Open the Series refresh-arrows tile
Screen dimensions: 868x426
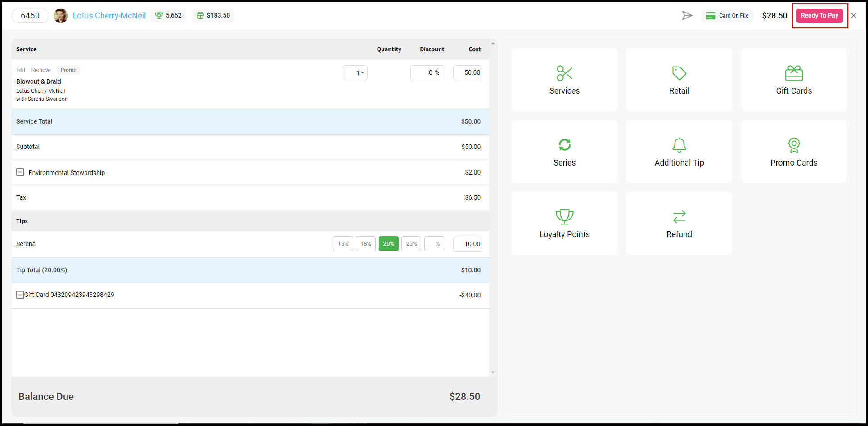point(564,151)
